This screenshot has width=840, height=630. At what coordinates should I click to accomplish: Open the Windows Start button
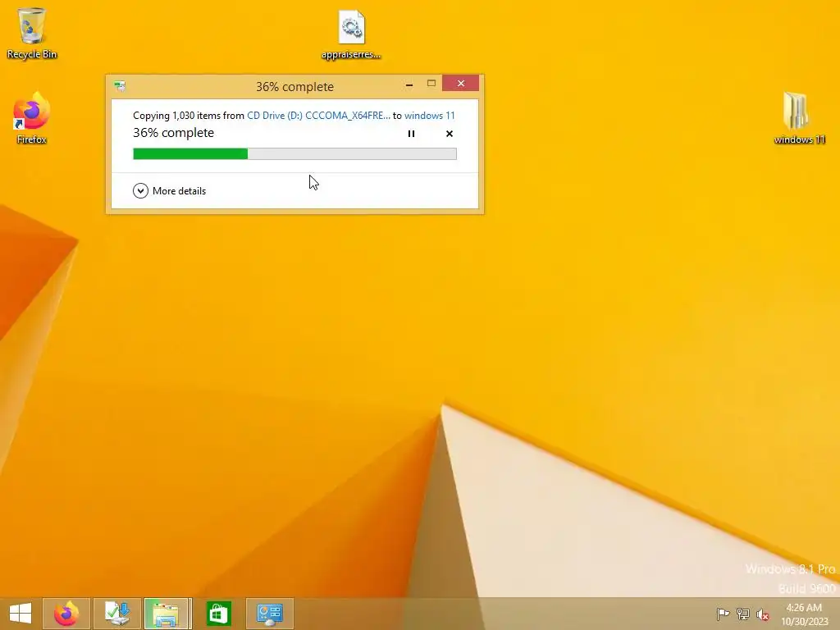coord(21,614)
